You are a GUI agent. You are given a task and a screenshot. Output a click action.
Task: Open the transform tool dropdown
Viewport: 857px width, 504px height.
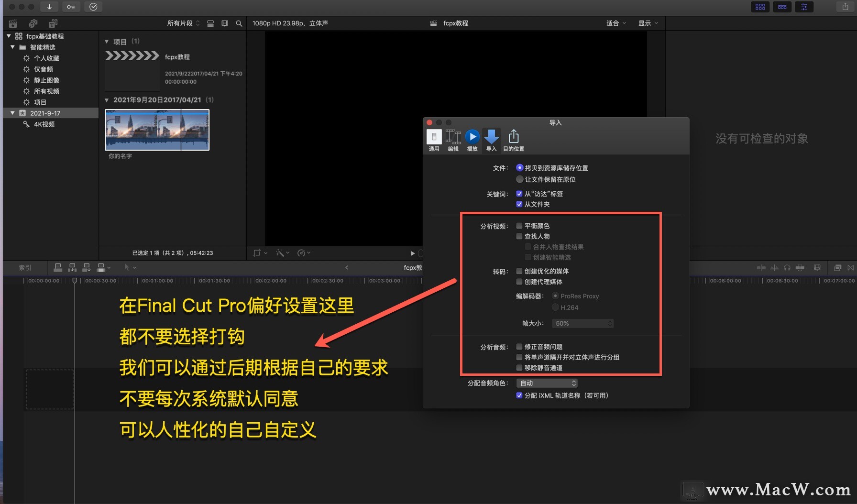[260, 253]
